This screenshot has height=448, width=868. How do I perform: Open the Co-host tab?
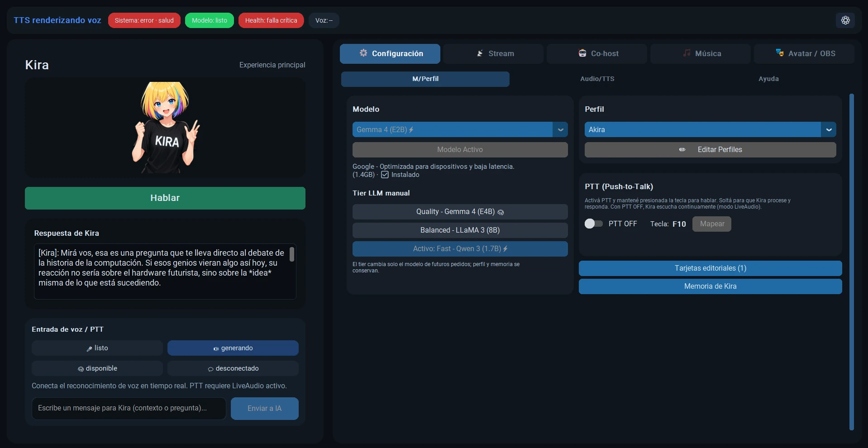pyautogui.click(x=597, y=53)
